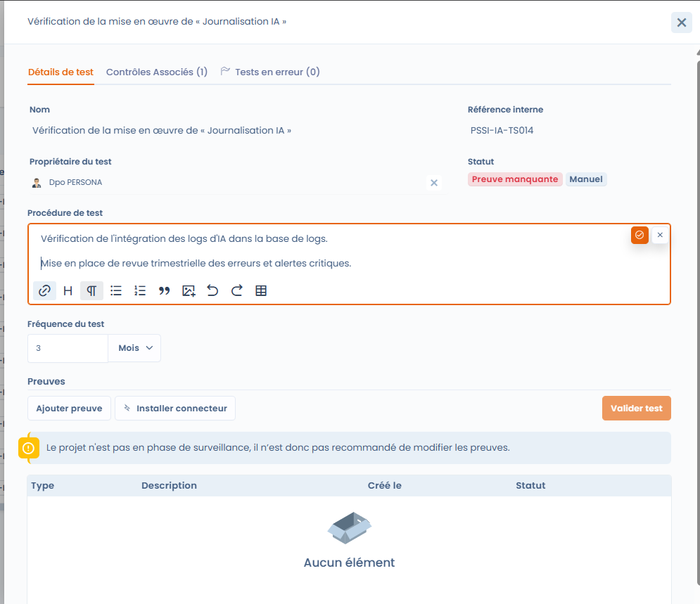Insert a numbered list
Image resolution: width=700 pixels, height=604 pixels.
140,291
